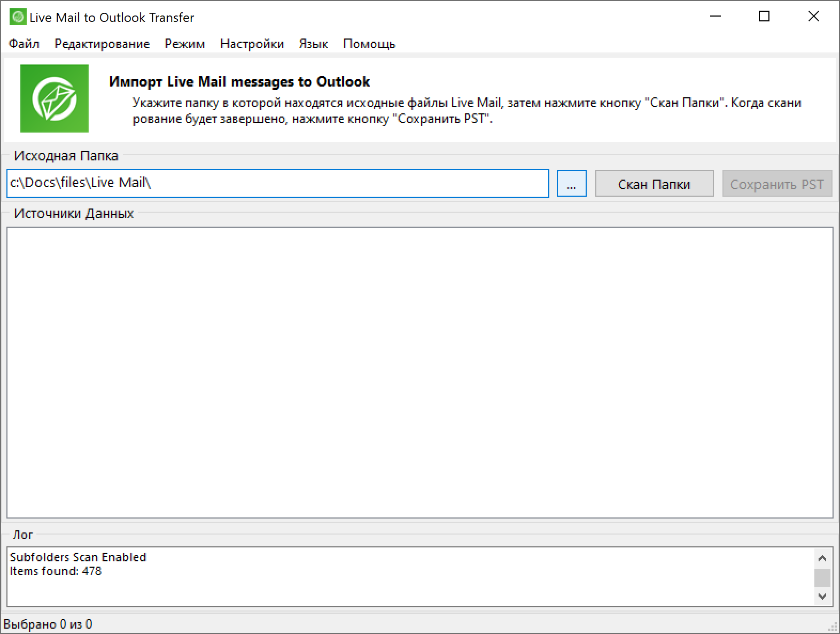Image resolution: width=840 pixels, height=634 pixels.
Task: Click the heading 'Импорт Live Mail messages to Outlook'
Action: point(239,82)
